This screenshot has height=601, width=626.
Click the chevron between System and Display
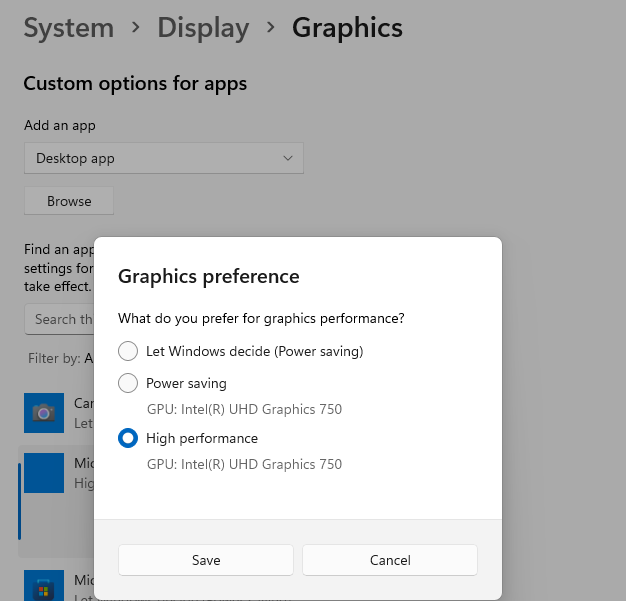136,27
